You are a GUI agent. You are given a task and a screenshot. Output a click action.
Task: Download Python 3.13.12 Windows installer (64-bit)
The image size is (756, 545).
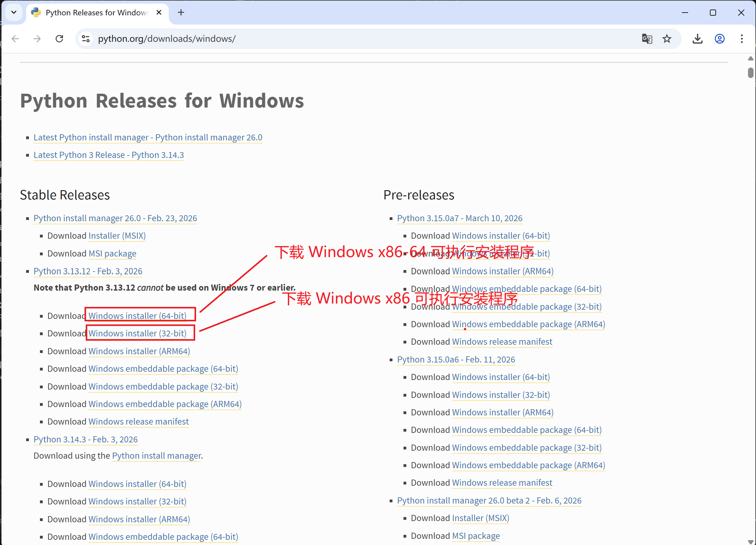coord(137,316)
